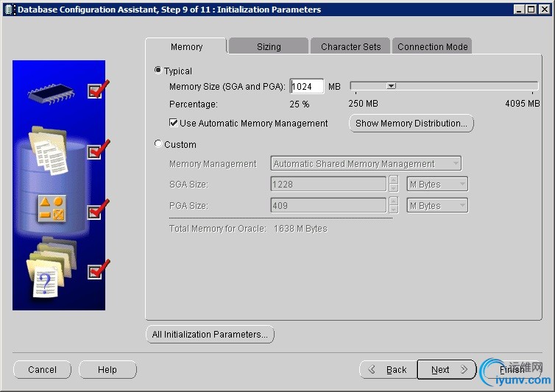Click the Database Configuration Assistant title icon
The width and height of the screenshot is (555, 392).
click(x=9, y=10)
